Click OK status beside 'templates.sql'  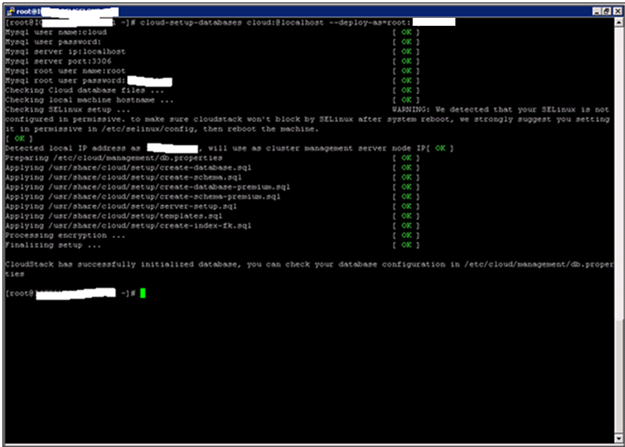pos(406,216)
